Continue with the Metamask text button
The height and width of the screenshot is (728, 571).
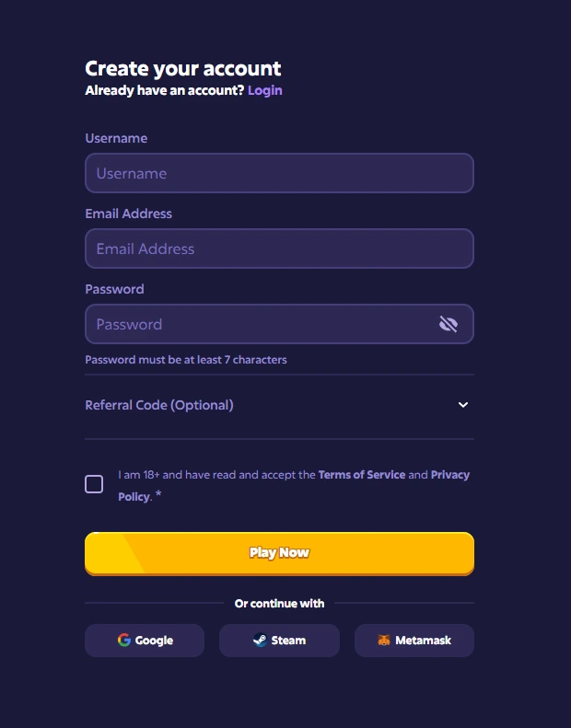click(423, 641)
